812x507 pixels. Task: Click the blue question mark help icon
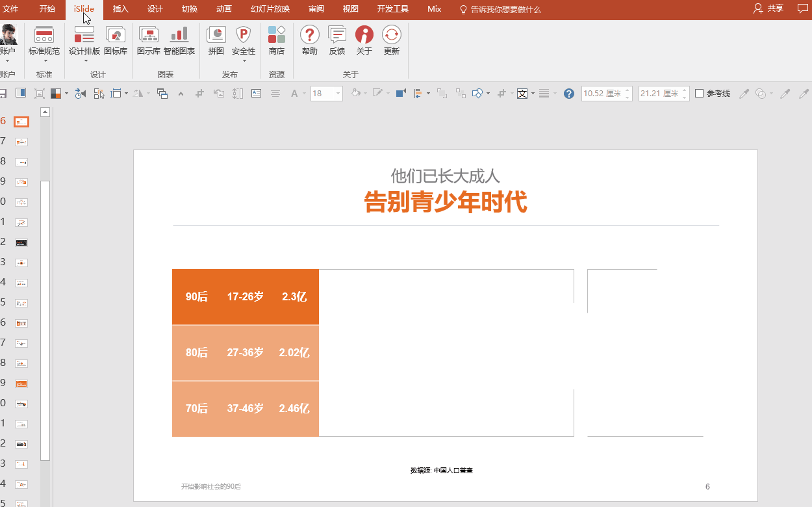point(569,94)
